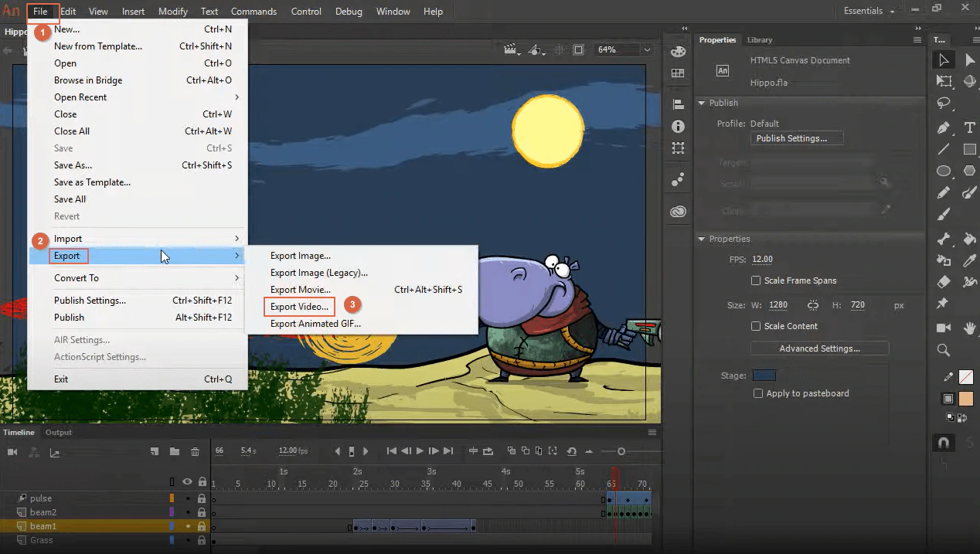Click the Stage color swatch
980x554 pixels.
[764, 376]
